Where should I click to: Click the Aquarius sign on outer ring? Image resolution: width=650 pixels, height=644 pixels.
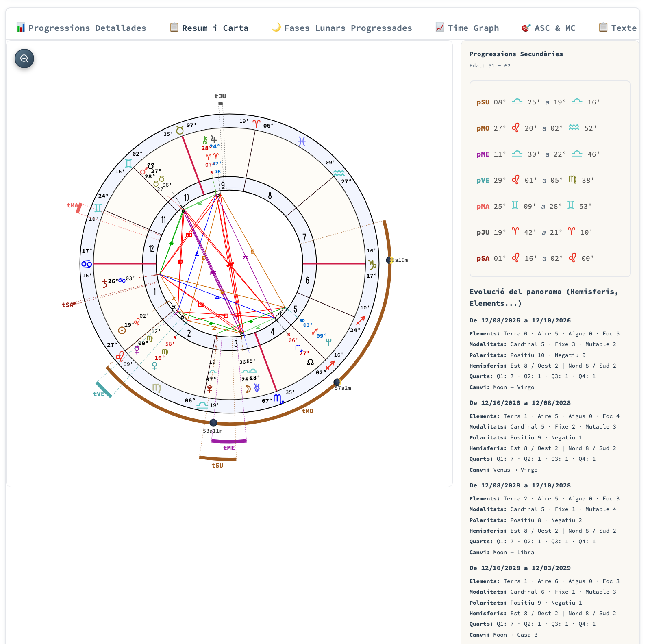coord(339,173)
